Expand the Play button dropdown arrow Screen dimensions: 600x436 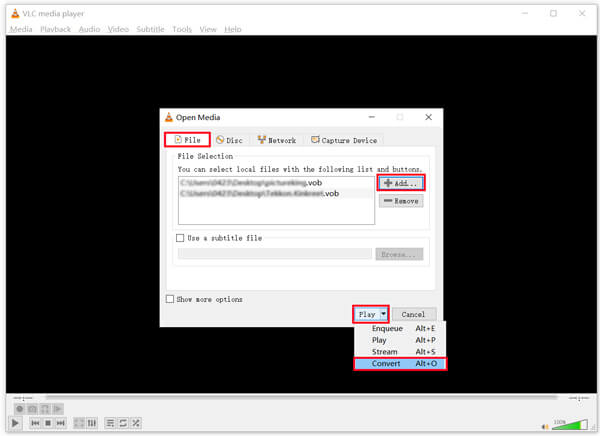(383, 314)
